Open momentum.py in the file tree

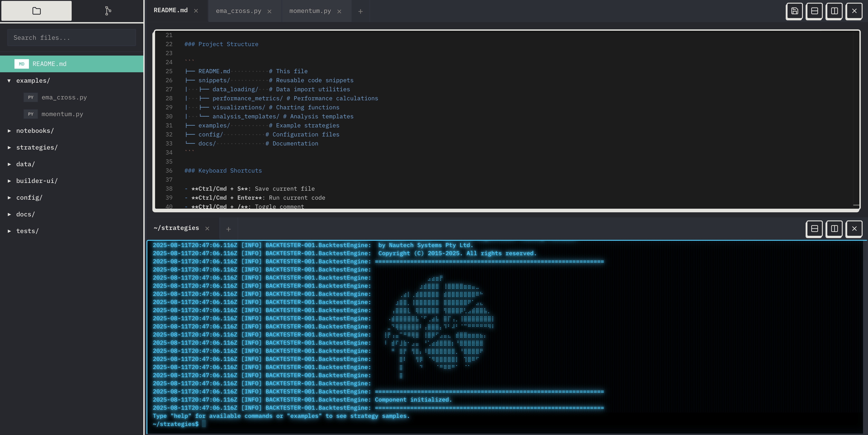pyautogui.click(x=72, y=114)
